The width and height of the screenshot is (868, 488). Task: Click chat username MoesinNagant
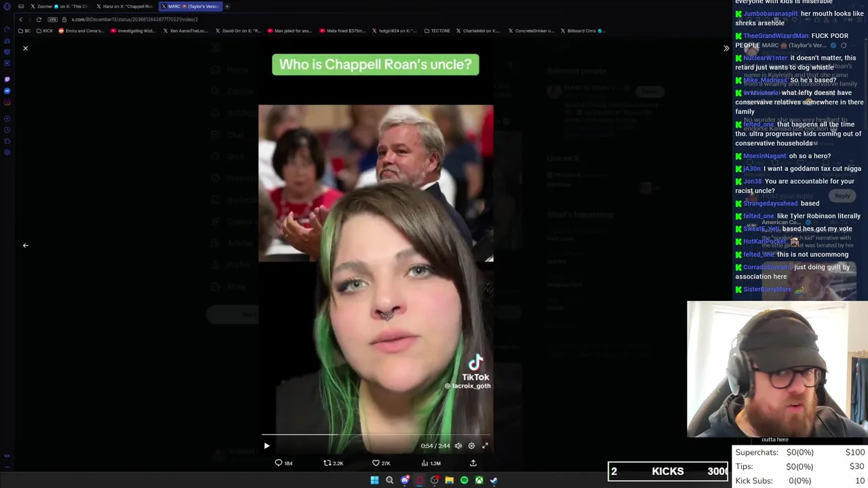pyautogui.click(x=765, y=157)
